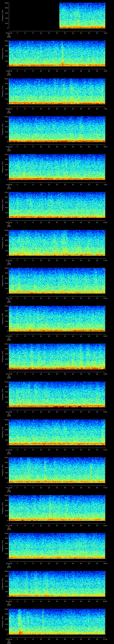Click the 10:00 end time label

(x=105, y=223)
